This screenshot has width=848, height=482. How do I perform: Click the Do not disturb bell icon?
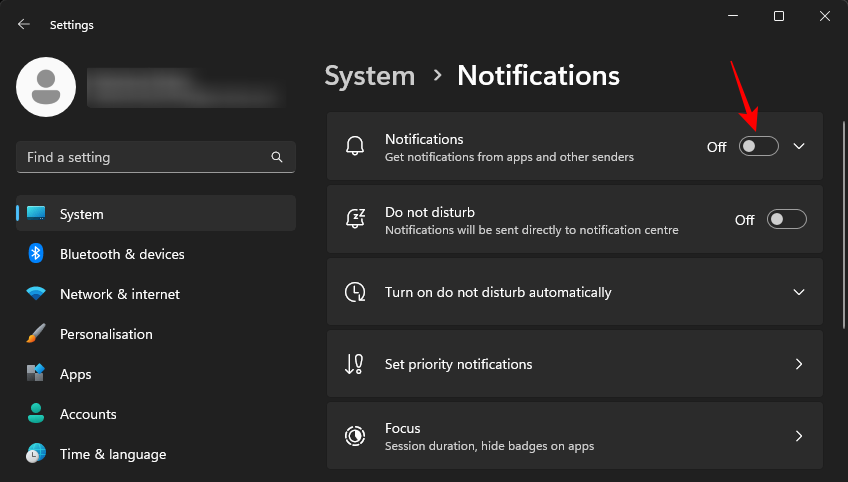coord(355,219)
